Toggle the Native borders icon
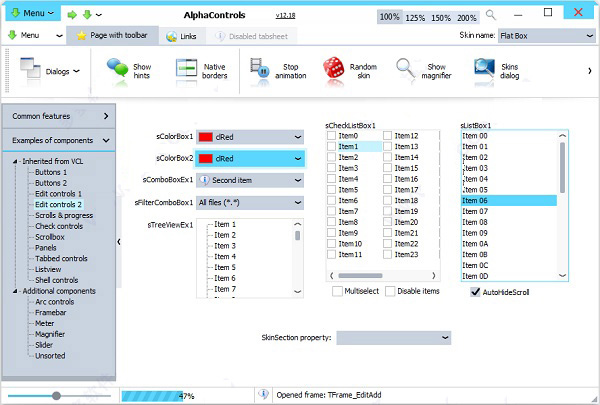Screen dimensions: 600x405 186,68
